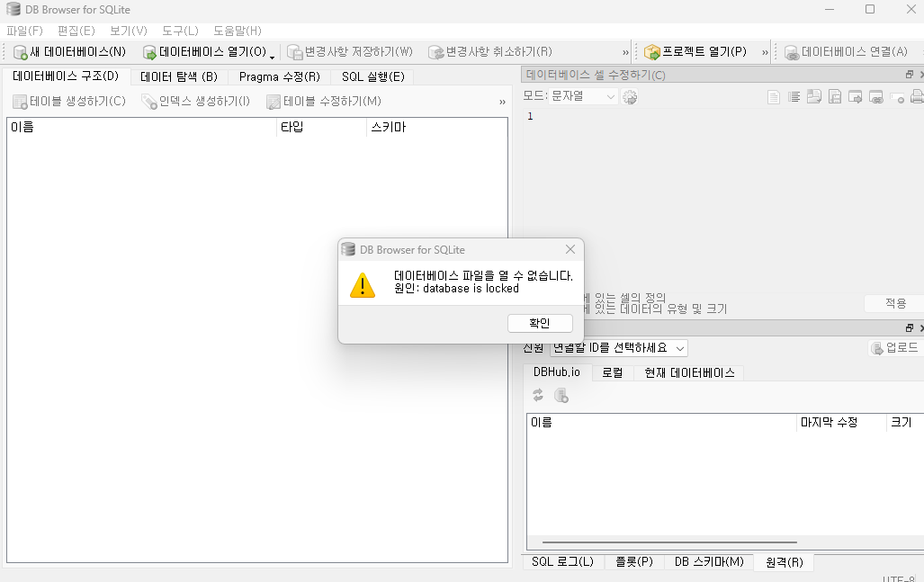Click 데이터베이스 열기(O) toolbar button
The height and width of the screenshot is (582, 924).
click(x=204, y=52)
